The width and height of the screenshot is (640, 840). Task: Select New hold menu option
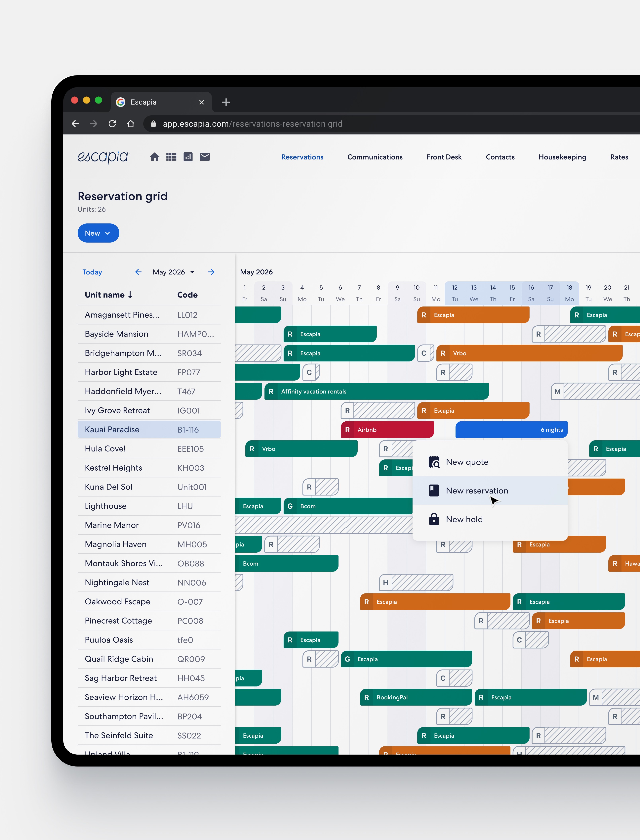click(464, 519)
